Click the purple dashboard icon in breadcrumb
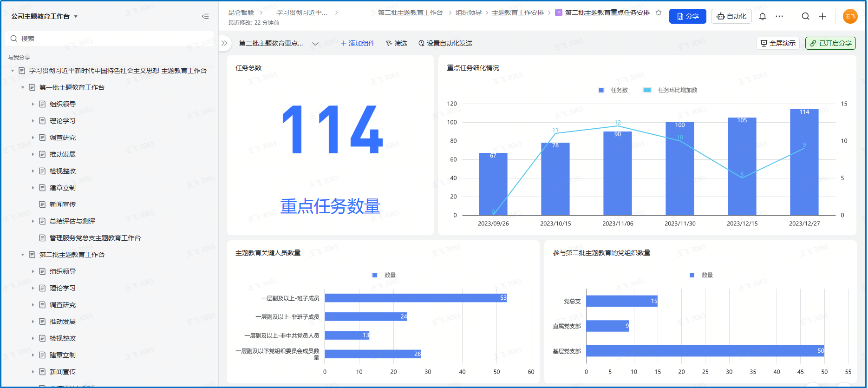868x388 pixels. click(x=559, y=13)
